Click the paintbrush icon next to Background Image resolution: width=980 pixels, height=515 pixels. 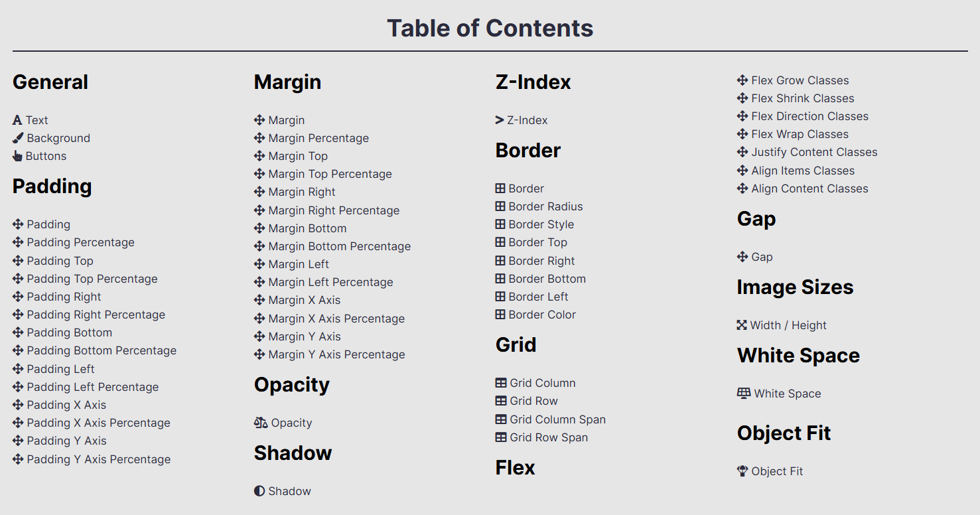(x=18, y=138)
